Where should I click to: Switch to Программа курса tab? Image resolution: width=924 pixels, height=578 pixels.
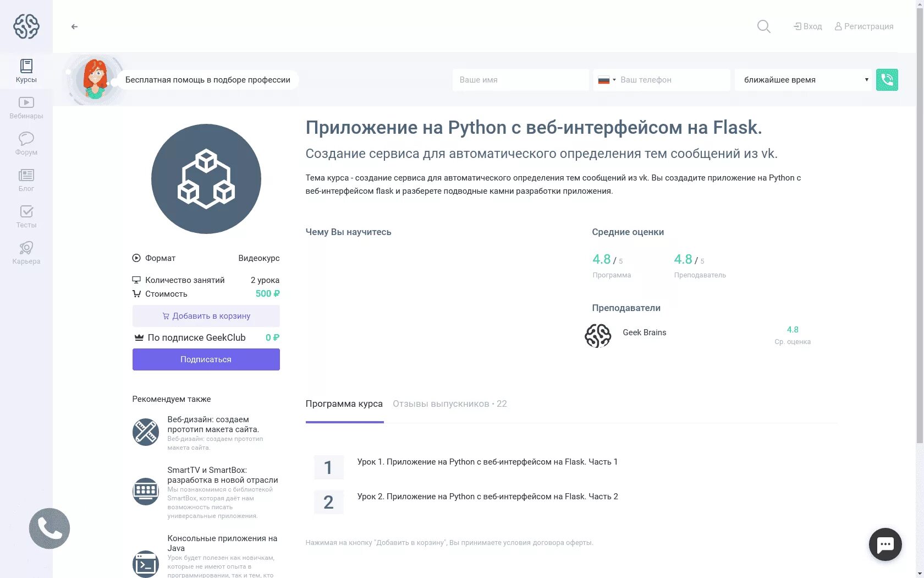344,403
